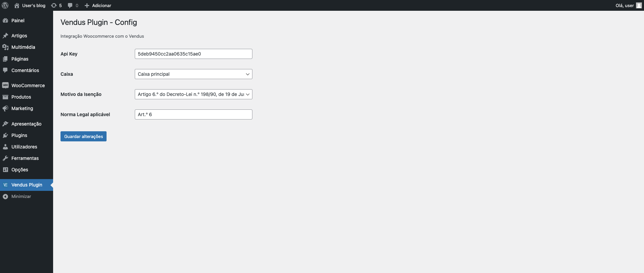Go to the Multimédia menu item
The height and width of the screenshot is (273, 644).
tap(27, 47)
